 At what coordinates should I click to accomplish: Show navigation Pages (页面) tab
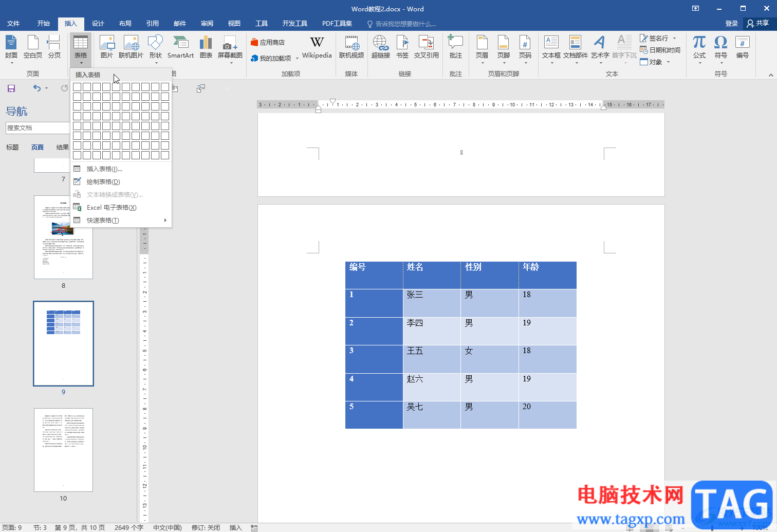point(38,148)
